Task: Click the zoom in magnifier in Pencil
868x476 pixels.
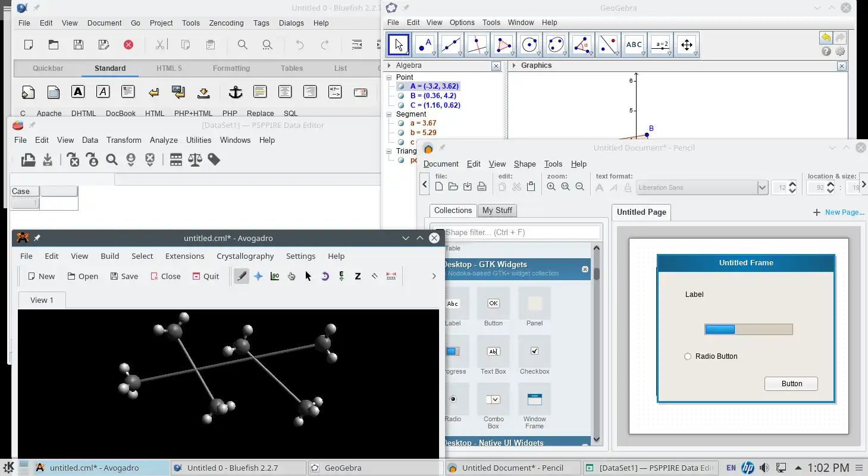Action: 551,187
